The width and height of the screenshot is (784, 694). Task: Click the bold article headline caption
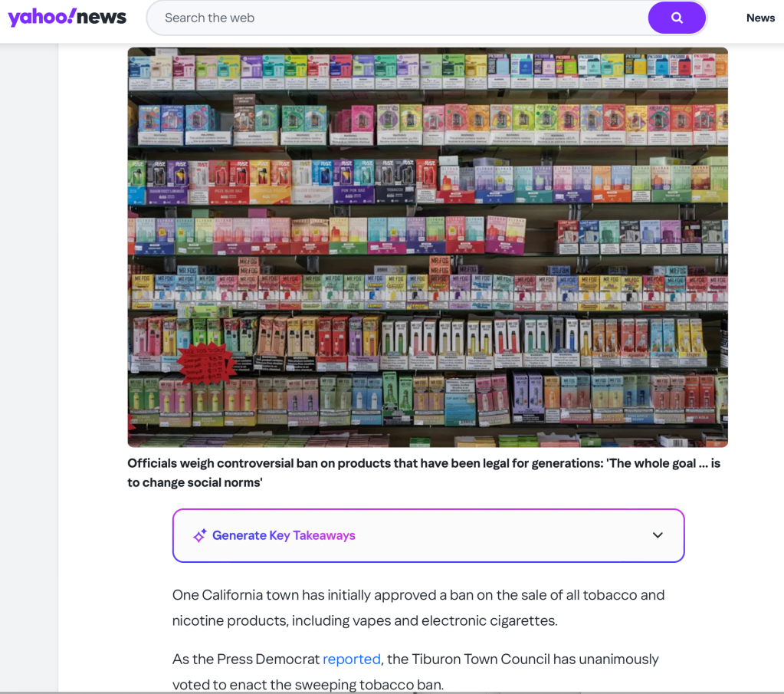424,473
